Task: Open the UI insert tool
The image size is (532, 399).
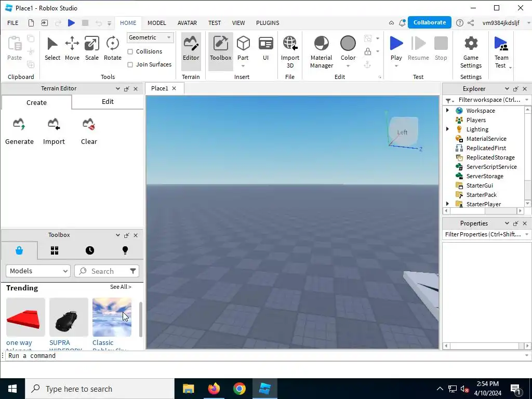Action: [265, 49]
